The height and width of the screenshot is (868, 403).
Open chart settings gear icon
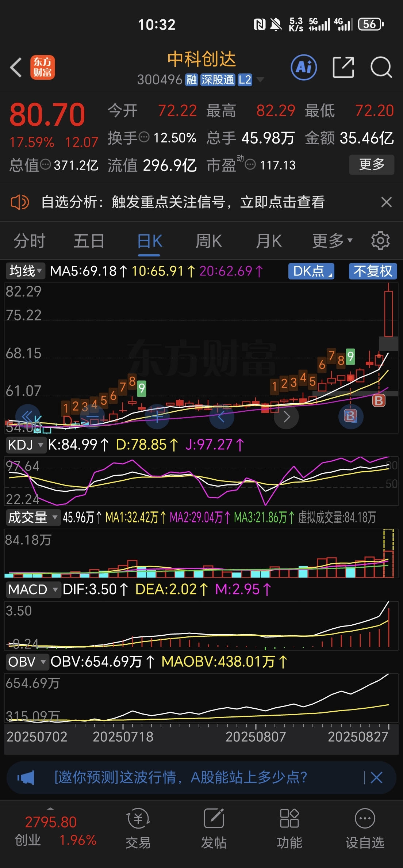(x=380, y=241)
